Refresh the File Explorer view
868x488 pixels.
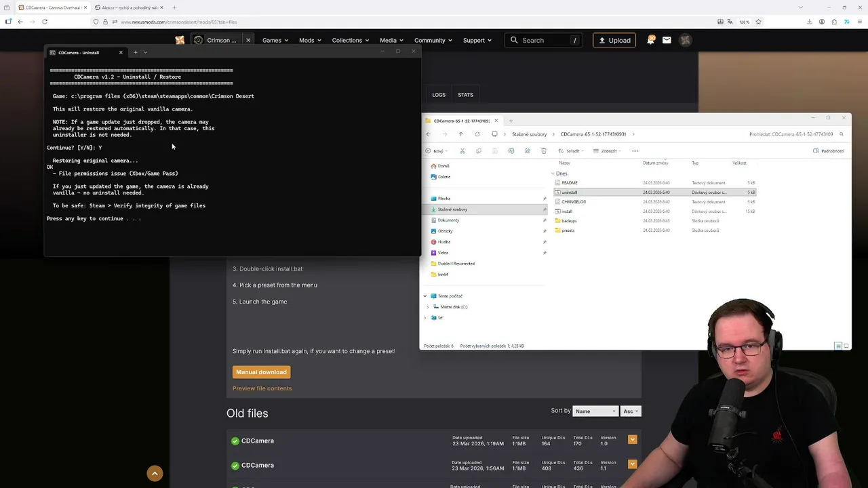(x=477, y=134)
